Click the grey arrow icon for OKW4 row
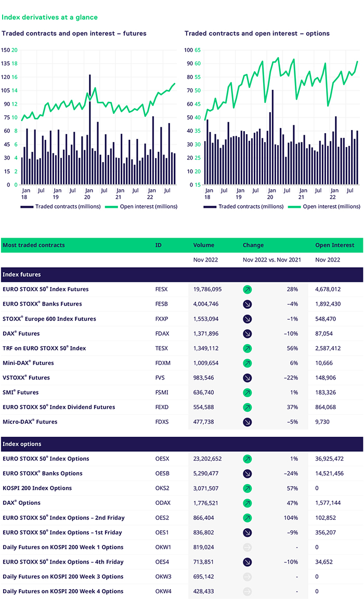Screen dimensions: 364x613 (x=248, y=592)
